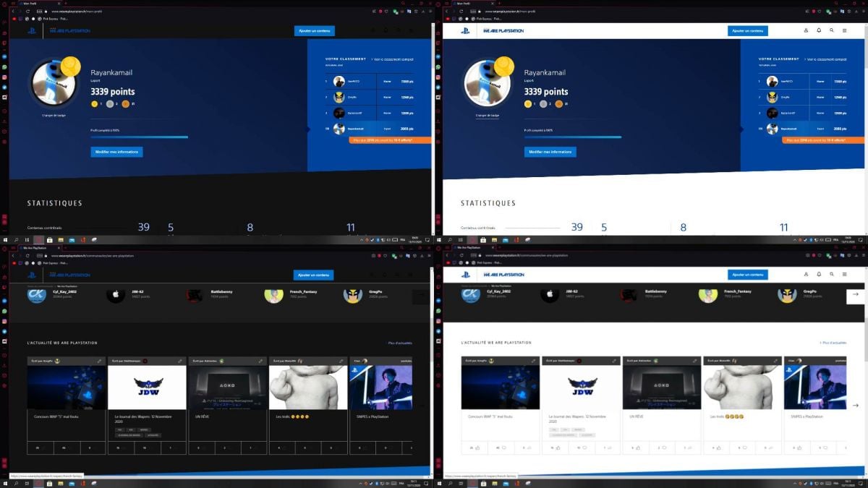This screenshot has width=868, height=488.
Task: Go back in the light-mode profile browser window
Action: 447,12
